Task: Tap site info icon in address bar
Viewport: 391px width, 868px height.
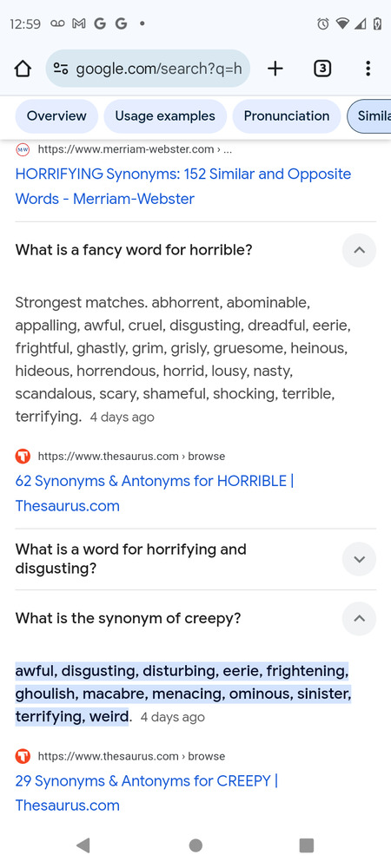Action: 60,69
